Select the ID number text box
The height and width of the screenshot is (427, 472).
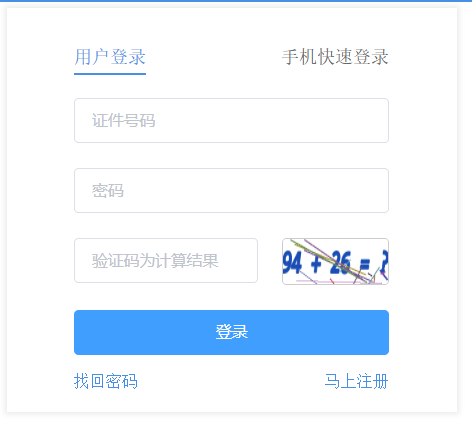point(231,120)
